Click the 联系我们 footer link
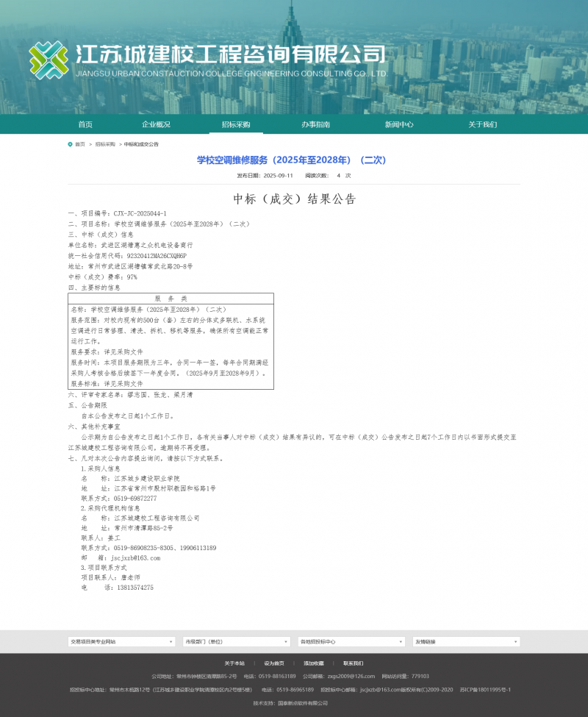 tap(353, 663)
